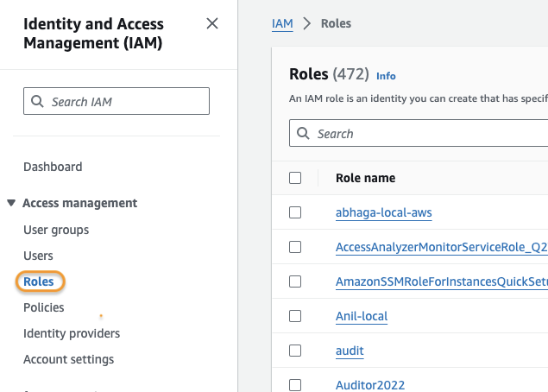Image resolution: width=548 pixels, height=392 pixels.
Task: Open the Auditor2022 role
Action: (x=370, y=385)
